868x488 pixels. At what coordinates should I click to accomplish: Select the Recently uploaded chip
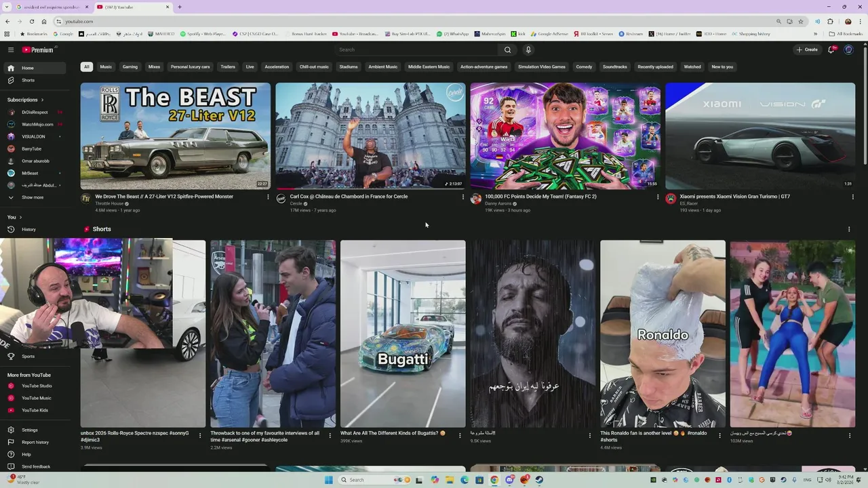[x=655, y=66]
